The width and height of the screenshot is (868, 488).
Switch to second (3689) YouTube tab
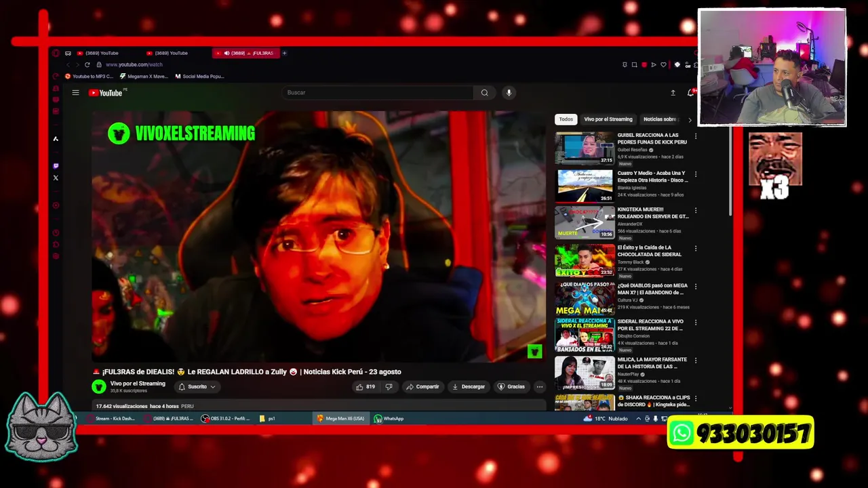pyautogui.click(x=171, y=53)
